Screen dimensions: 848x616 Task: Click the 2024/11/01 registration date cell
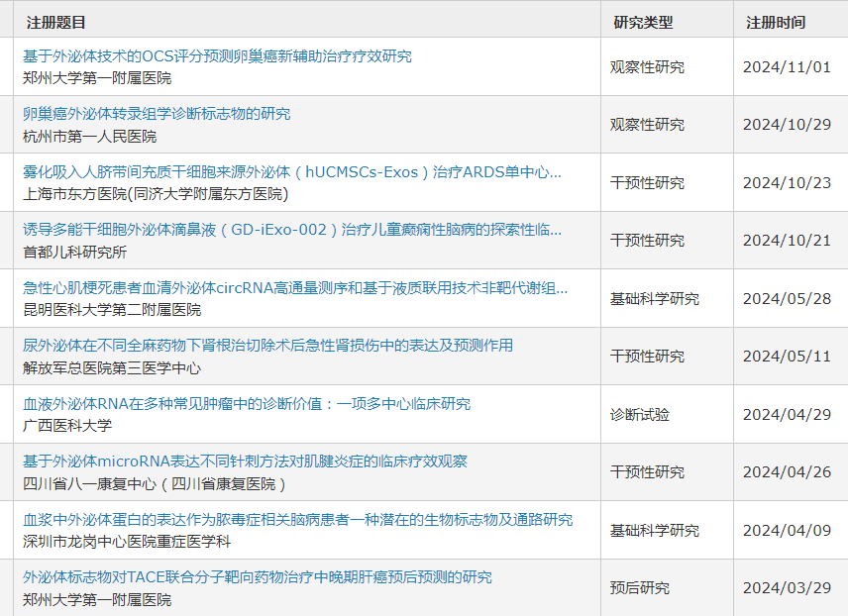point(787,67)
